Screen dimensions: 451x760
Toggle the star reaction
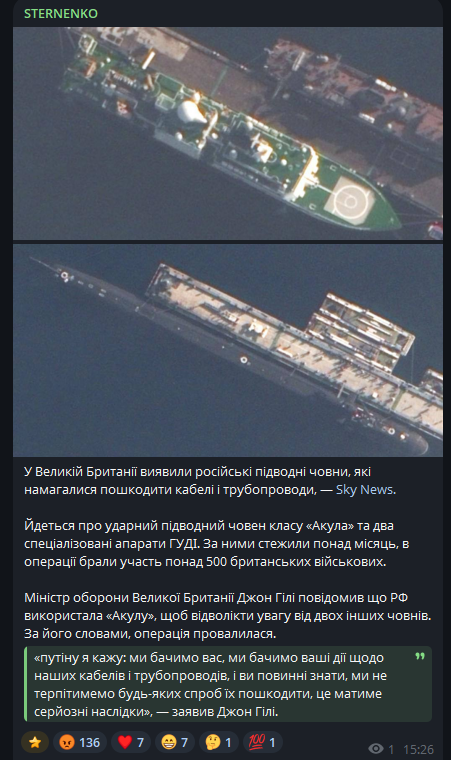[x=35, y=742]
